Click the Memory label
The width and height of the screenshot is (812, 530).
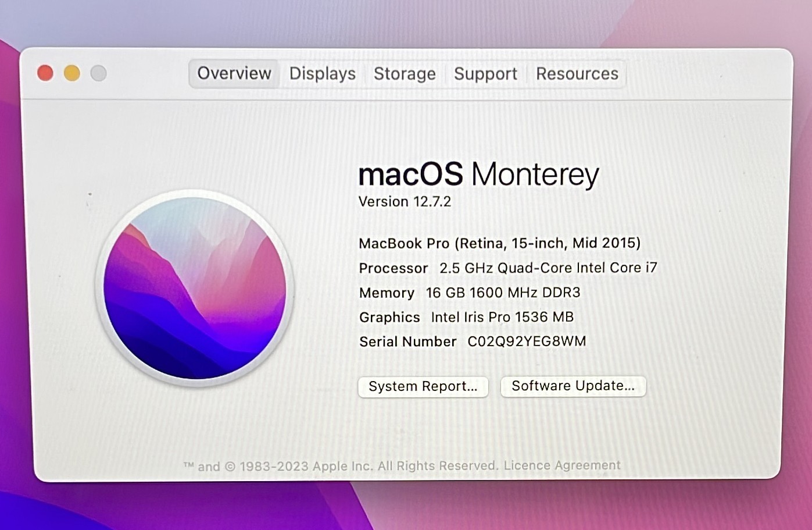pyautogui.click(x=387, y=293)
